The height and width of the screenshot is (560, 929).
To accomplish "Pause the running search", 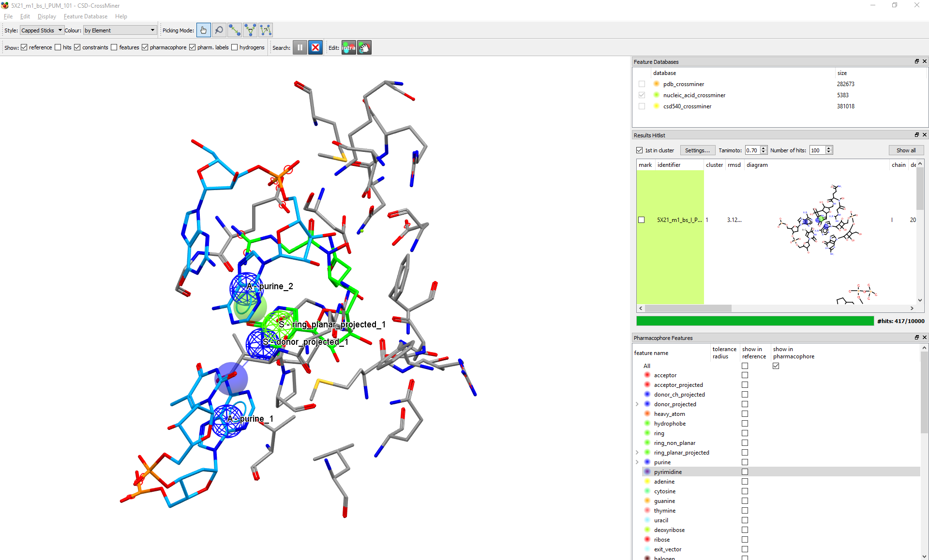I will tap(300, 47).
